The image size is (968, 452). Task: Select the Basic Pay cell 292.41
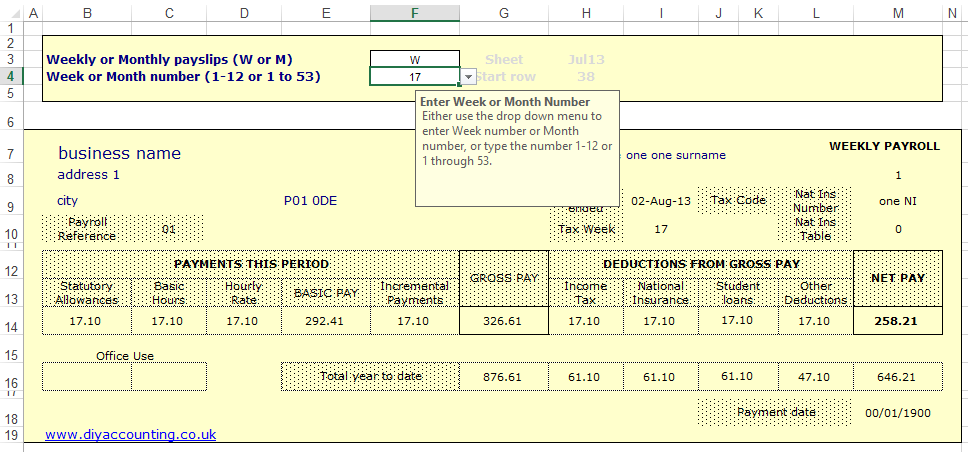coord(325,321)
